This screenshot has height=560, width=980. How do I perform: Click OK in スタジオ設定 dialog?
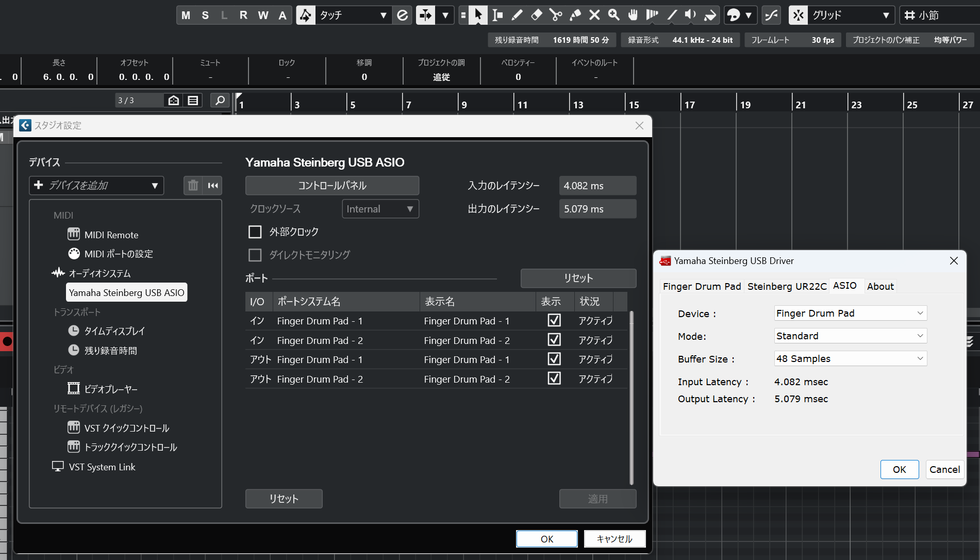pos(547,539)
